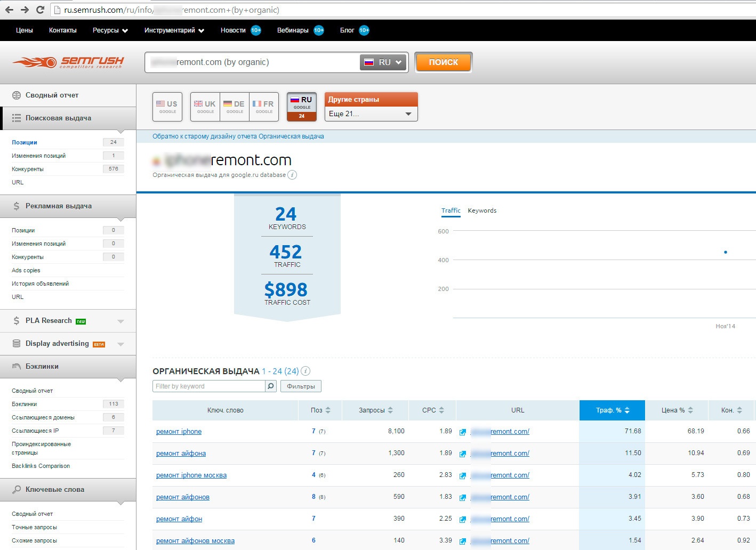Click the notification badge next to Блог
This screenshot has width=756, height=550.
click(364, 30)
